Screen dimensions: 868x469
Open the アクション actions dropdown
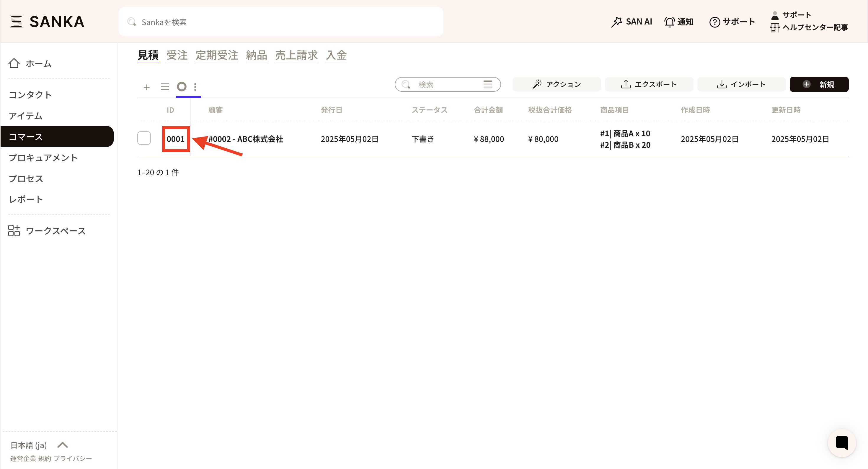tap(556, 84)
